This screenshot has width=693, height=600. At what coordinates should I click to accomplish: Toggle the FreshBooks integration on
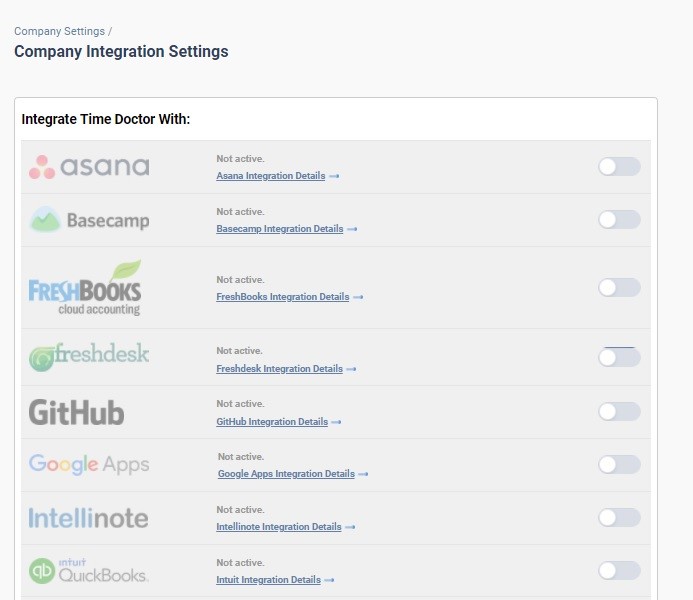(619, 288)
